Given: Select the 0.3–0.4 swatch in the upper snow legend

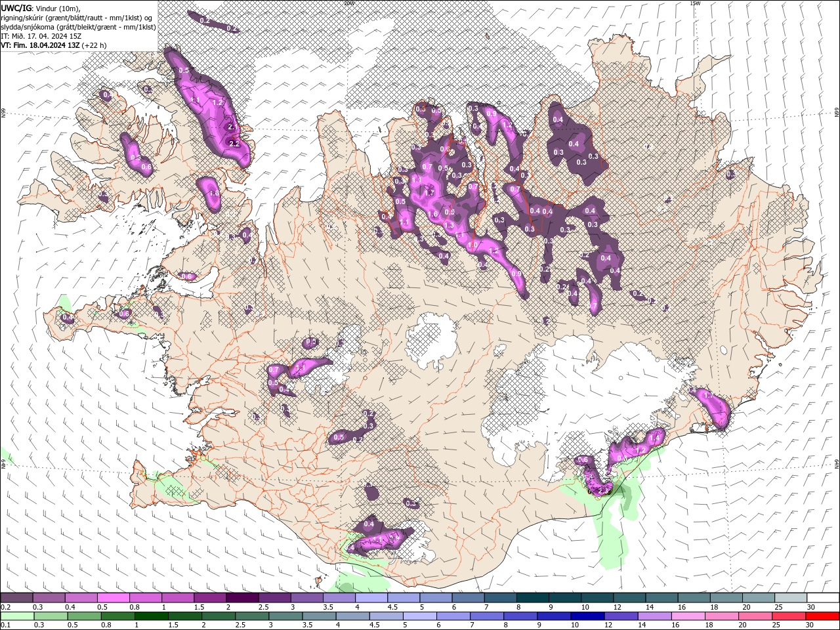Looking at the screenshot, I should pos(49,597).
